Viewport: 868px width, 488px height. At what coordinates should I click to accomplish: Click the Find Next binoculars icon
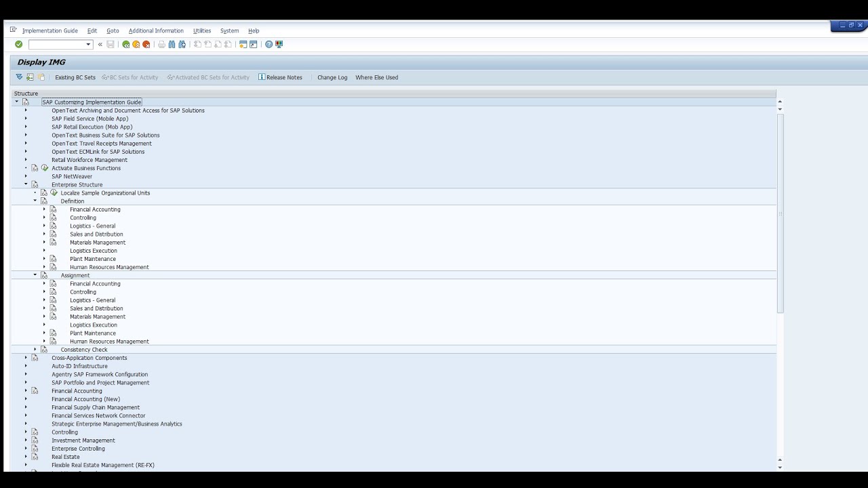pos(182,45)
